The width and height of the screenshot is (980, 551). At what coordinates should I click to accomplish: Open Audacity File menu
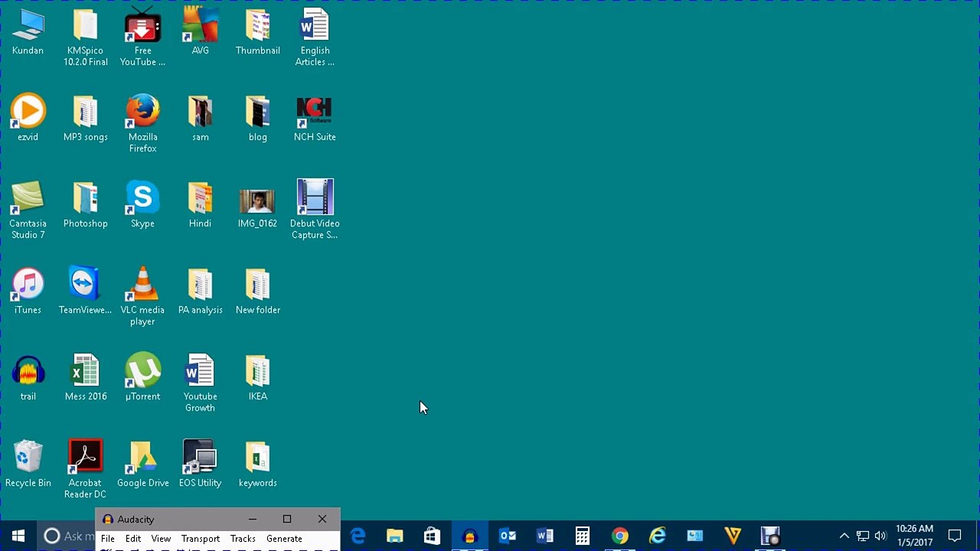coord(108,539)
